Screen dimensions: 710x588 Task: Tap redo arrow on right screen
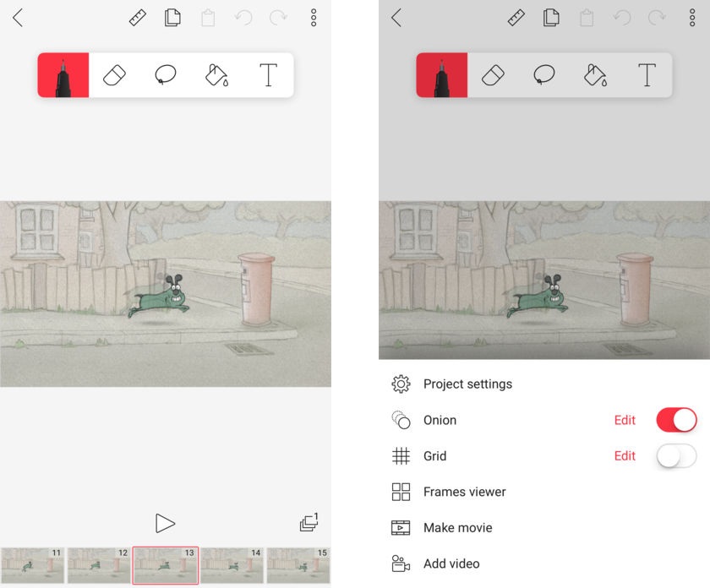click(x=657, y=18)
